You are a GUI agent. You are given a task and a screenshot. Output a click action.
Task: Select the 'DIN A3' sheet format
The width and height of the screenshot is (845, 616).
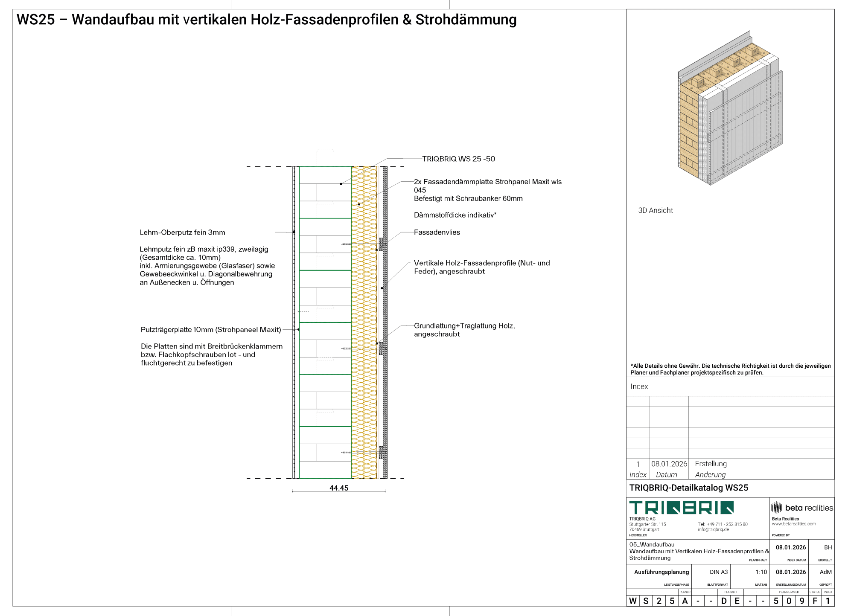[x=719, y=572]
